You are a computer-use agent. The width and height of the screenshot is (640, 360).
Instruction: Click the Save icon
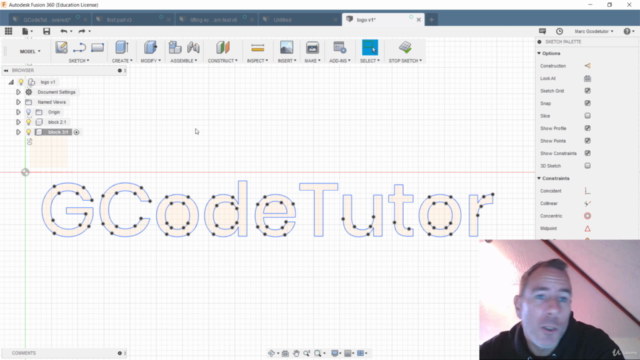(47, 31)
